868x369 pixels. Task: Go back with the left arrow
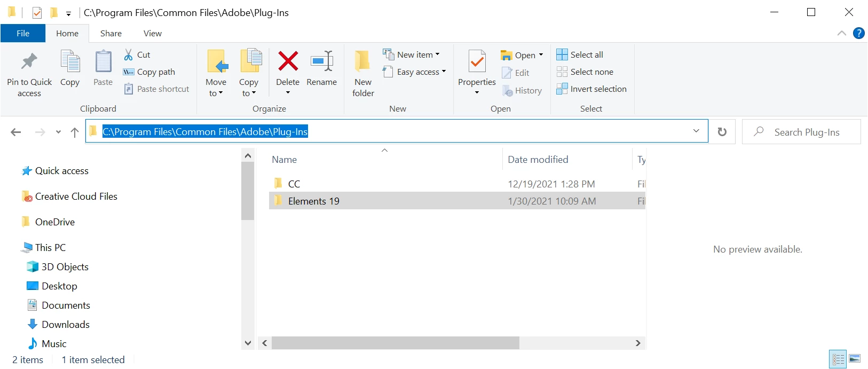pyautogui.click(x=16, y=132)
